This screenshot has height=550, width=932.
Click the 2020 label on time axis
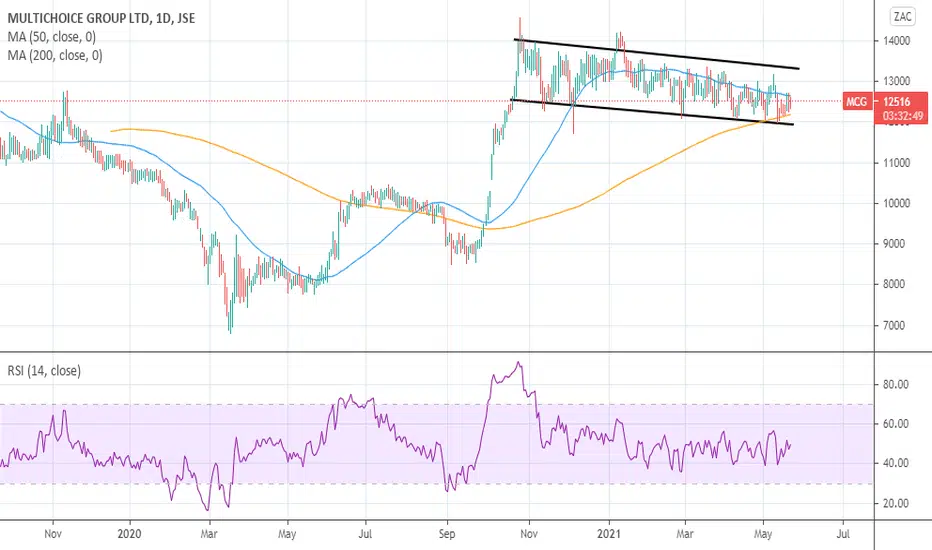130,534
